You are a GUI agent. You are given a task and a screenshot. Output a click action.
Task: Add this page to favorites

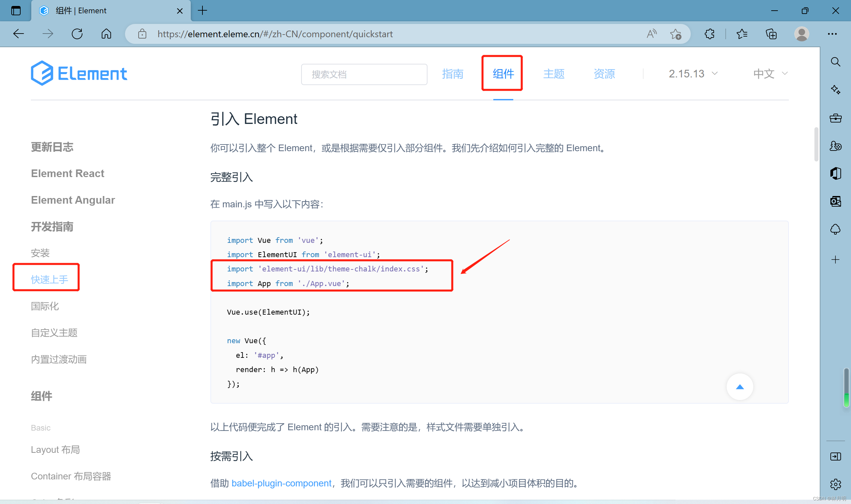[x=675, y=34]
